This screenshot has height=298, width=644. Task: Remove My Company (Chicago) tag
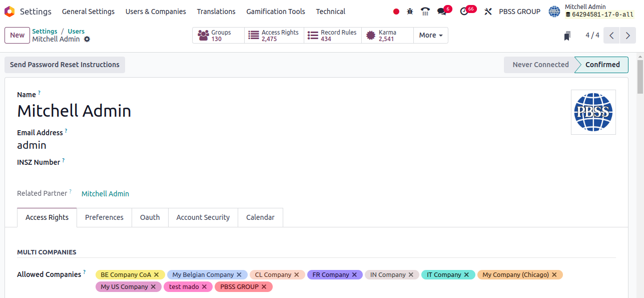(x=554, y=274)
